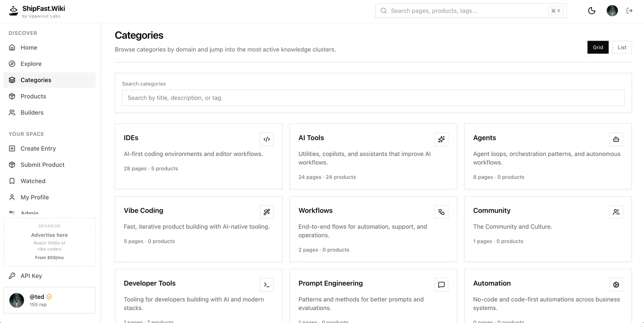
Task: Focus the Search categories input
Action: point(373,98)
